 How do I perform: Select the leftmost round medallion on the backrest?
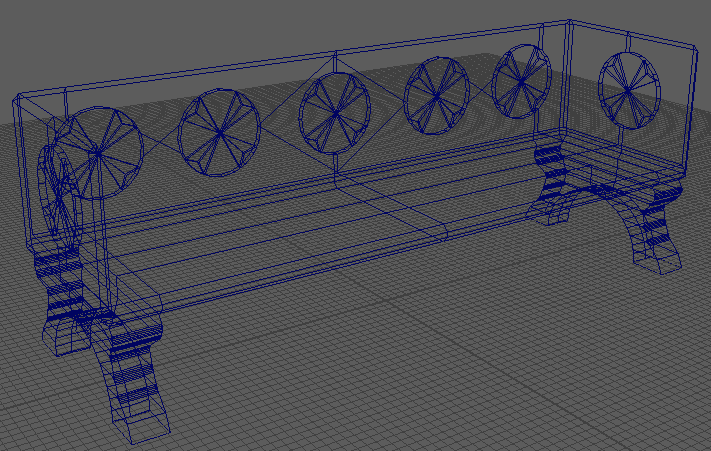click(98, 151)
